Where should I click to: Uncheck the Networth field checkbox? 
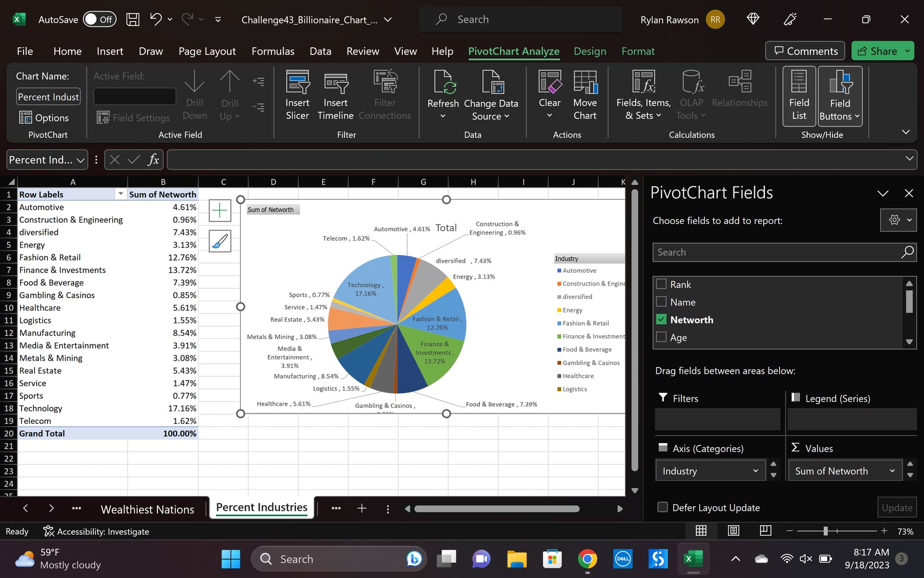662,319
